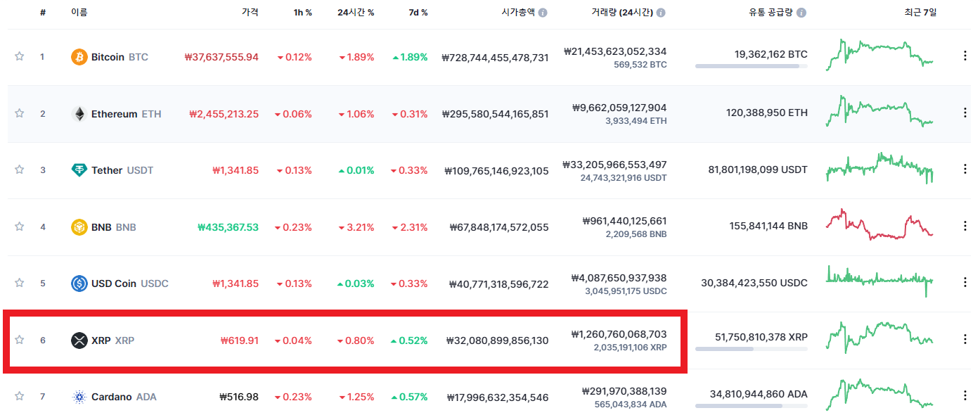Viewport: 980px width, 420px height.
Task: Click Tether 24h volume ₩33,205,966,553,497
Action: tap(615, 165)
